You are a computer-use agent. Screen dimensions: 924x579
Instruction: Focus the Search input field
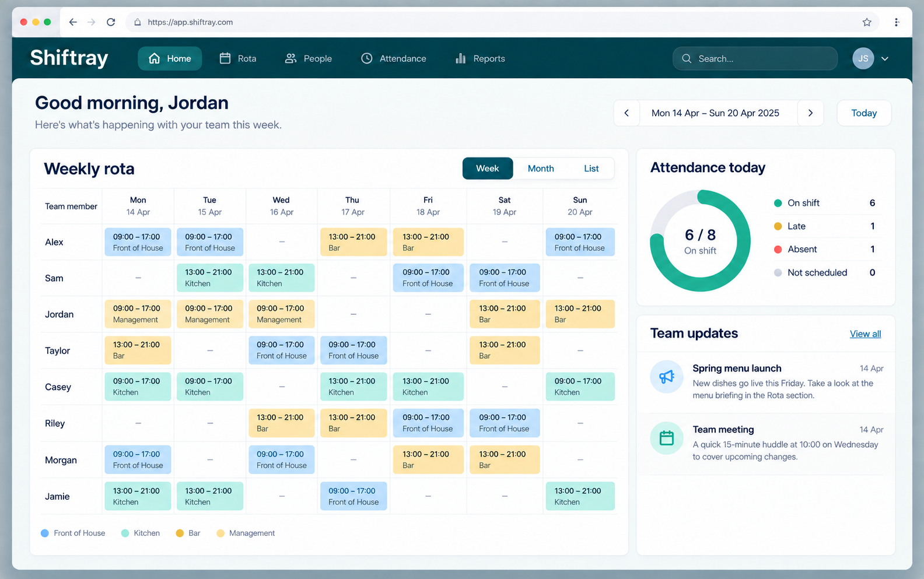755,58
